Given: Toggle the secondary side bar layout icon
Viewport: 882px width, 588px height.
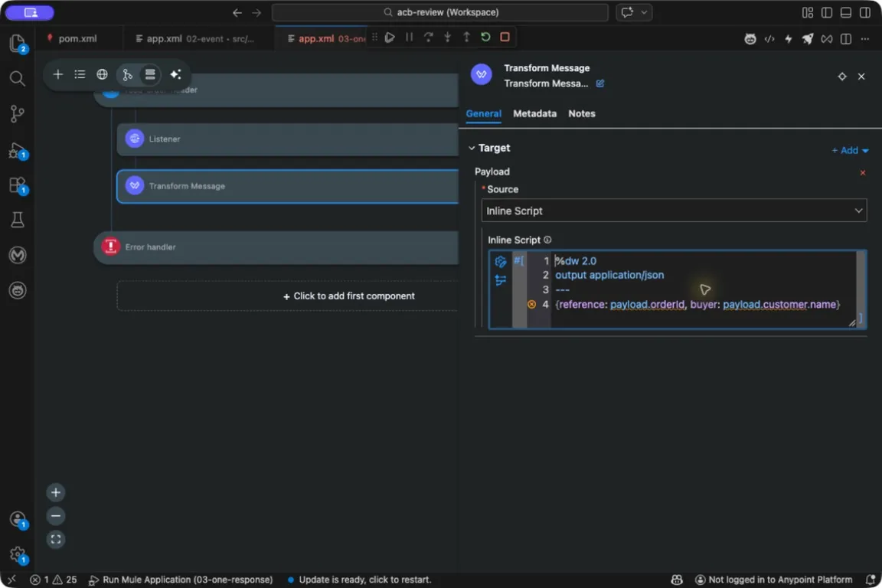Looking at the screenshot, I should tap(864, 12).
